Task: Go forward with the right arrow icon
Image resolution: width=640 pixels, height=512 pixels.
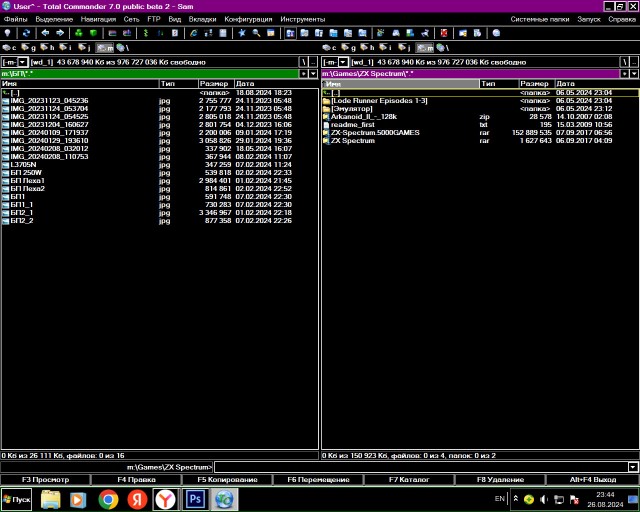Action: (60, 33)
